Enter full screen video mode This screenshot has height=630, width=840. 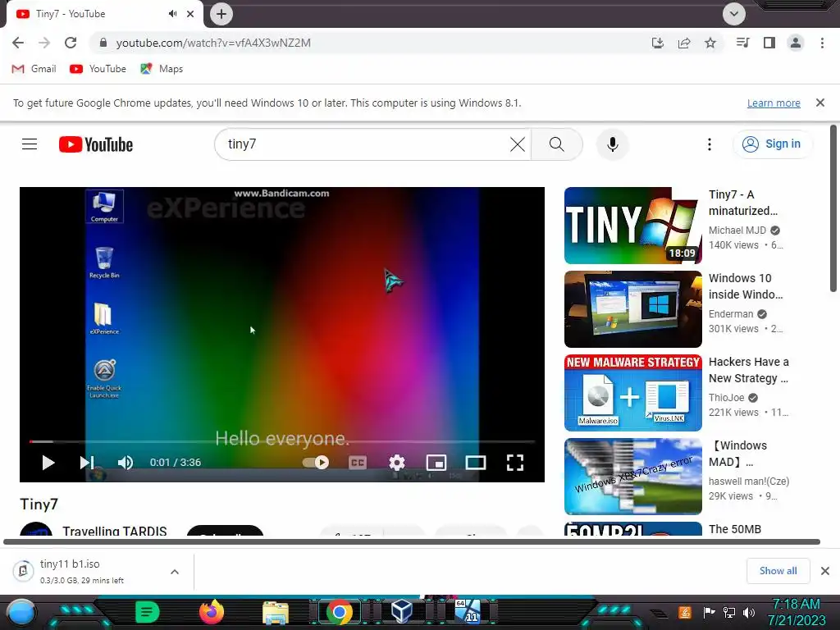[515, 463]
